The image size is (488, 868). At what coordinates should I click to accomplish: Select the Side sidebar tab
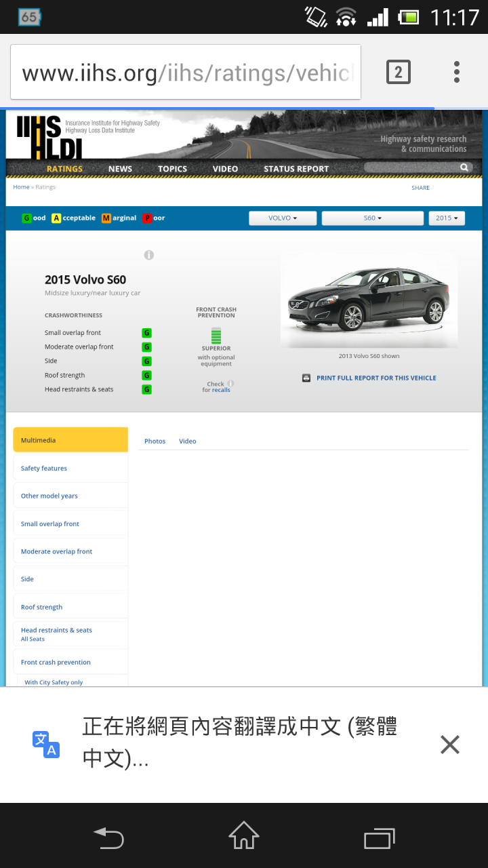coord(70,579)
